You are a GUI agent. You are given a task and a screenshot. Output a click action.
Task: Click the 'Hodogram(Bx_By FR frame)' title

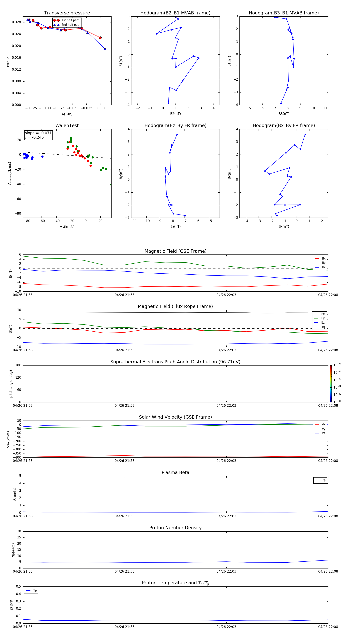[284, 125]
